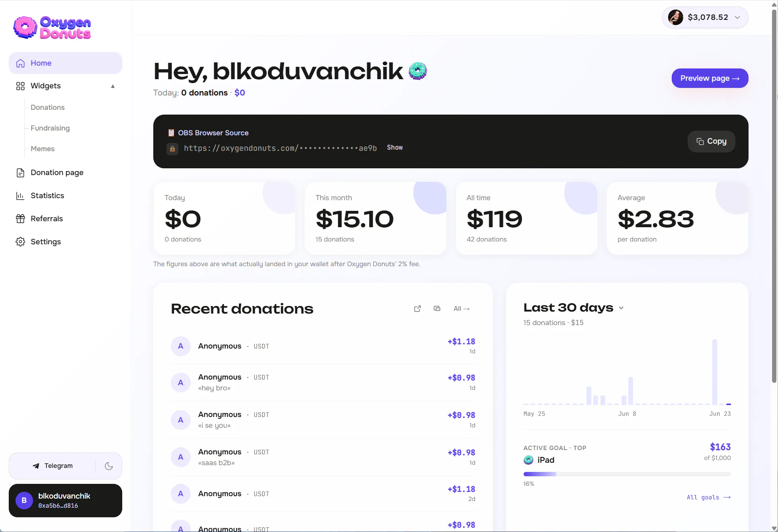
Task: Click the lock icon beside OBS URL
Action: click(x=172, y=149)
